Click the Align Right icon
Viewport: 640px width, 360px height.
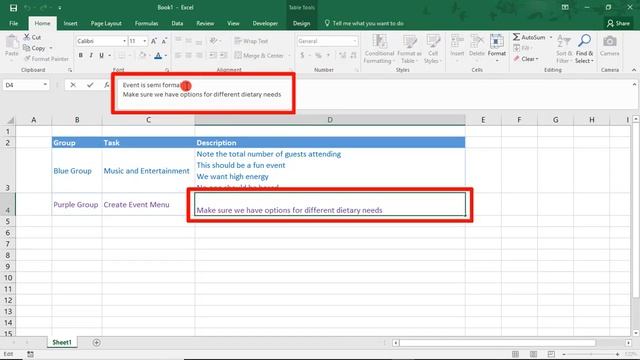199,56
